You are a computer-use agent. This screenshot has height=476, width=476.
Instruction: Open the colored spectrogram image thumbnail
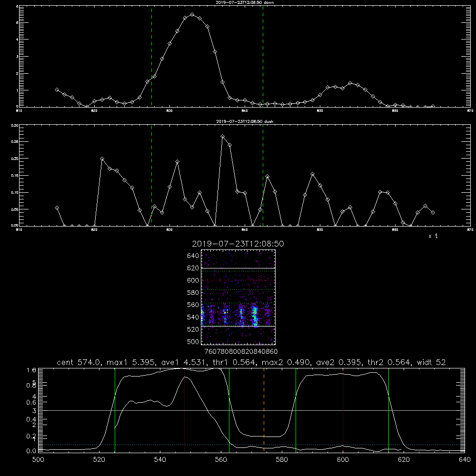pyautogui.click(x=238, y=297)
